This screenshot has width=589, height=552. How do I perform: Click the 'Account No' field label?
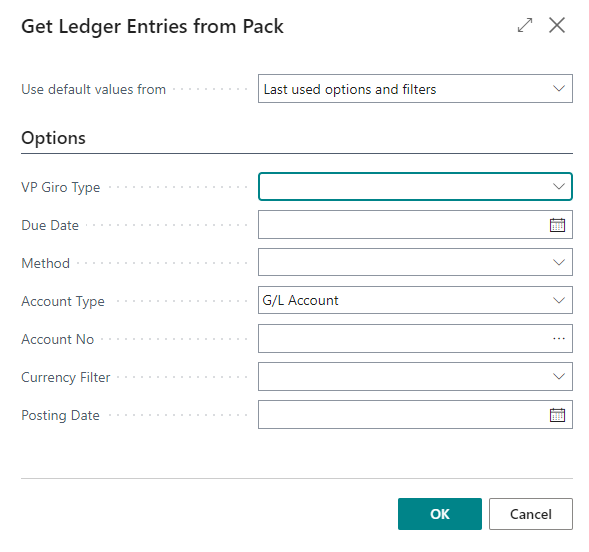[x=57, y=339]
